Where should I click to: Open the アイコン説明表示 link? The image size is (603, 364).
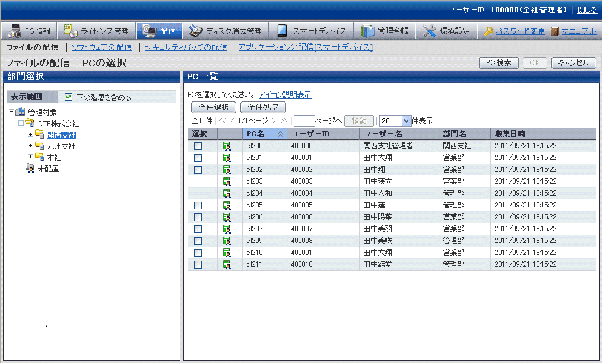pyautogui.click(x=284, y=95)
